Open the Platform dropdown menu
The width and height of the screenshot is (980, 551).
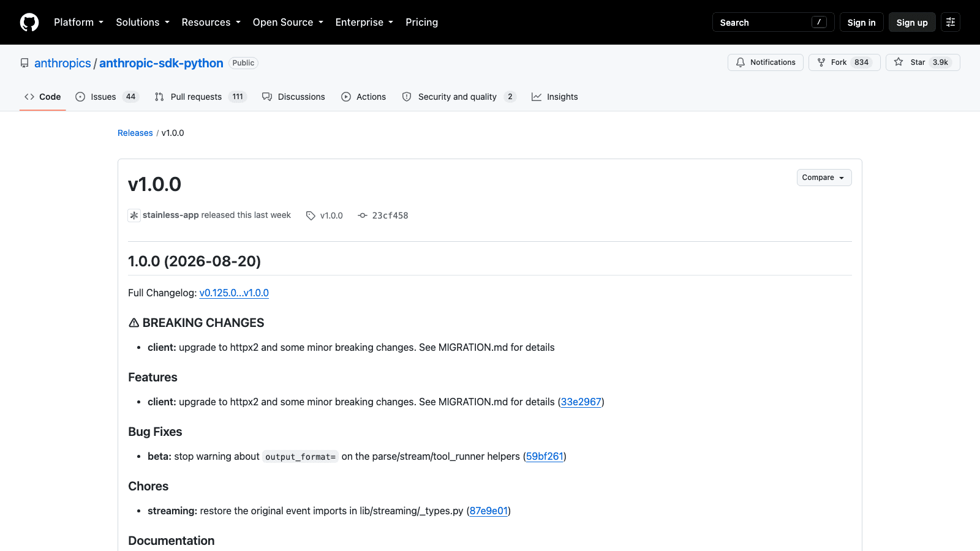point(78,22)
